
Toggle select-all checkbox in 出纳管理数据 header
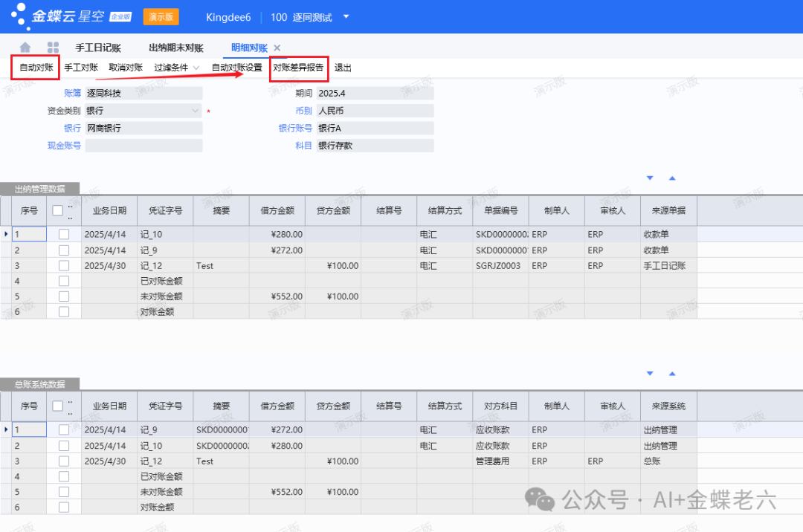58,210
